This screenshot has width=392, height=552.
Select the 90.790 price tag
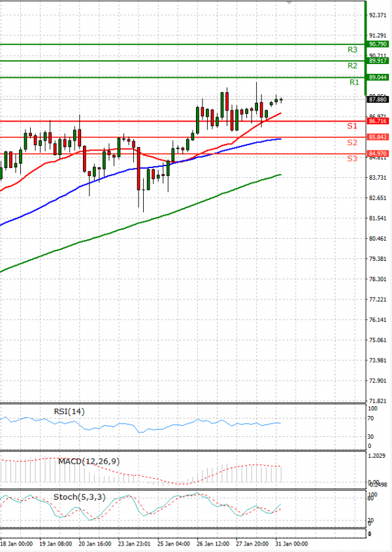click(x=378, y=44)
